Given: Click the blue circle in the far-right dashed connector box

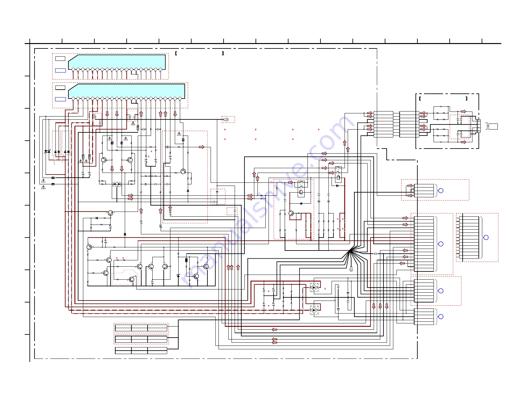Looking at the screenshot, I should (486, 238).
